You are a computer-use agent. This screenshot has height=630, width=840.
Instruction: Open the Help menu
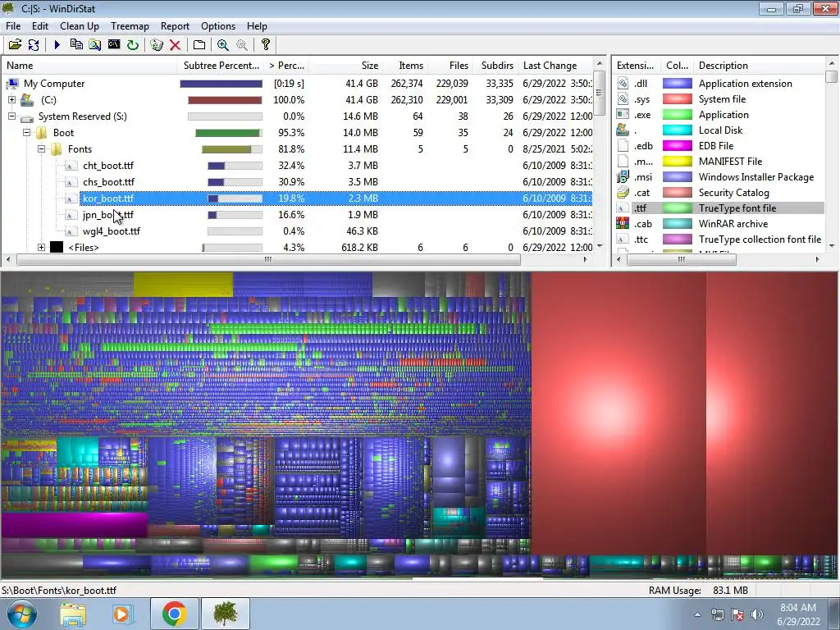(257, 26)
